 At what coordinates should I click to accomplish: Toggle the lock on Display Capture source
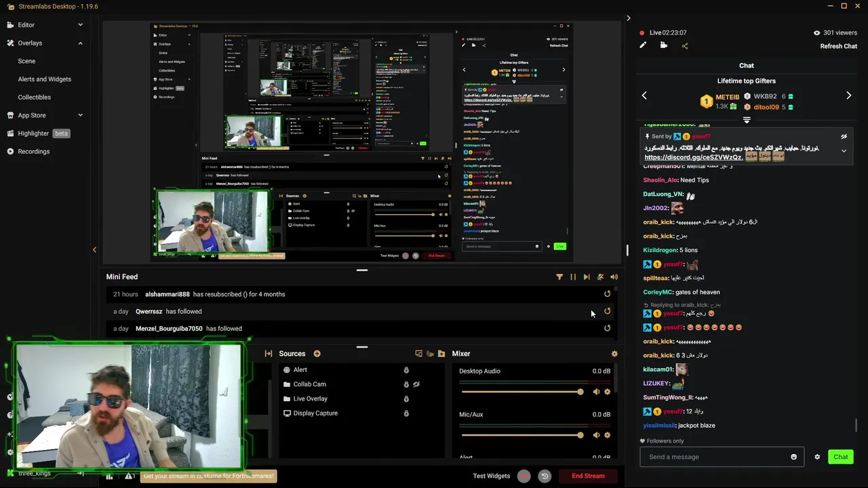tap(406, 413)
